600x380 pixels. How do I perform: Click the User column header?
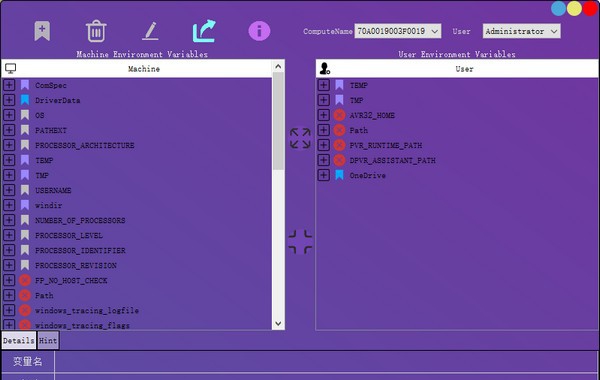click(x=457, y=68)
